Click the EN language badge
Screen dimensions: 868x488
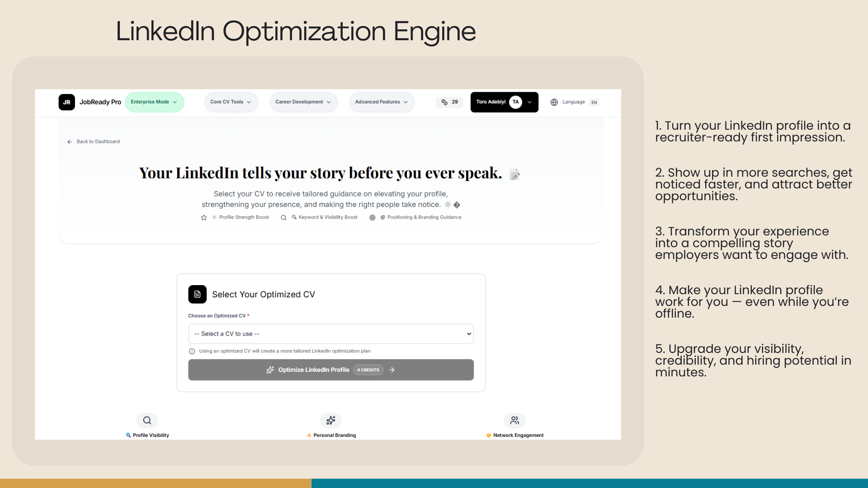coord(594,103)
